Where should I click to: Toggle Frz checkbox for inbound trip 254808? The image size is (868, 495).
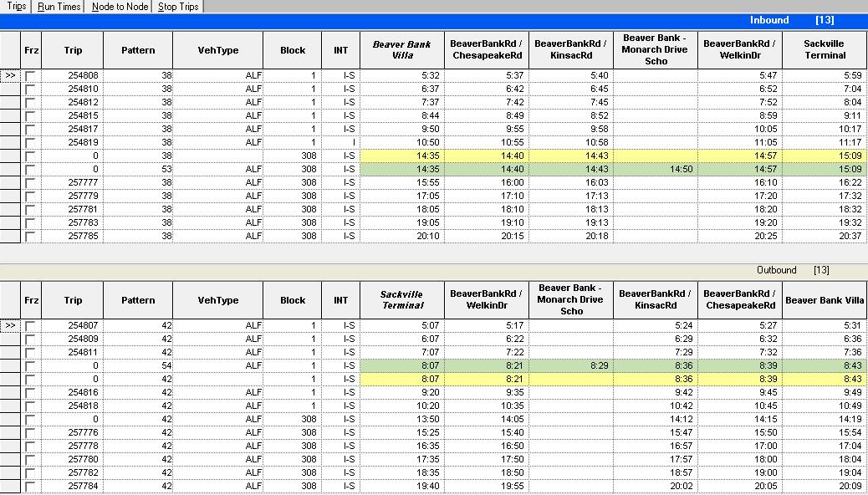(31, 75)
